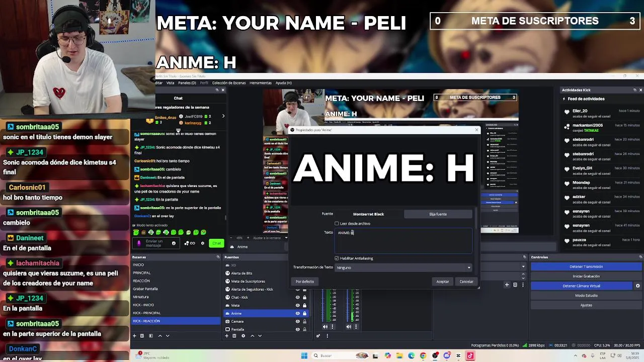Delete the selected scene with the trash icon
The width and height of the screenshot is (644, 362).
pos(142,336)
